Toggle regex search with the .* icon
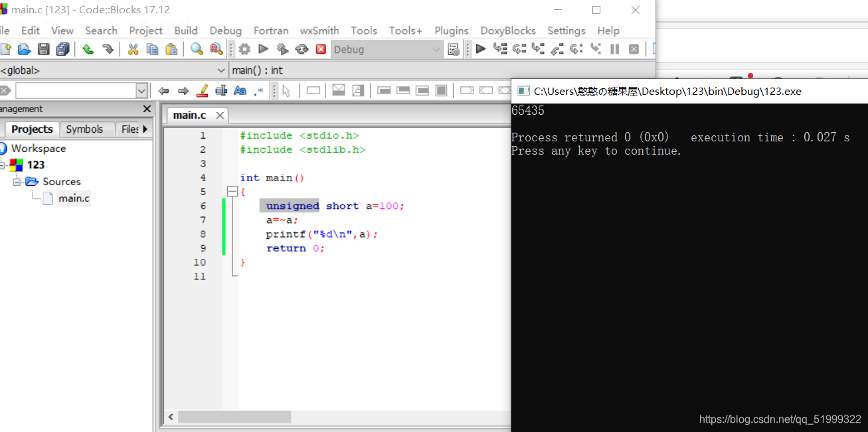The image size is (868, 432). pyautogui.click(x=259, y=90)
